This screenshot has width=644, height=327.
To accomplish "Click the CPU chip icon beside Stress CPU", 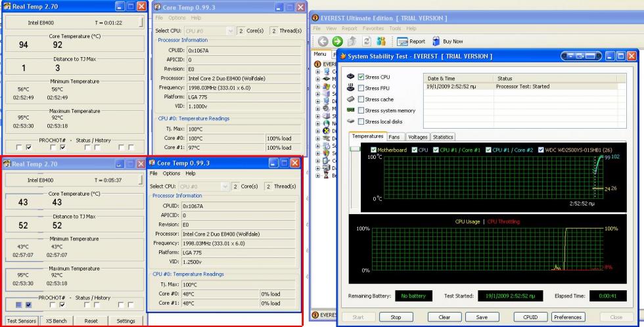I will click(350, 76).
